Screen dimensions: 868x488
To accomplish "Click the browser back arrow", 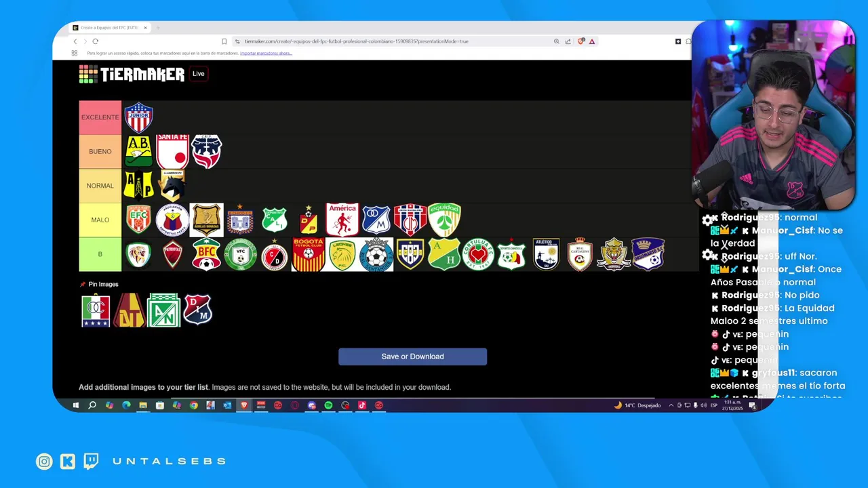I will click(75, 41).
